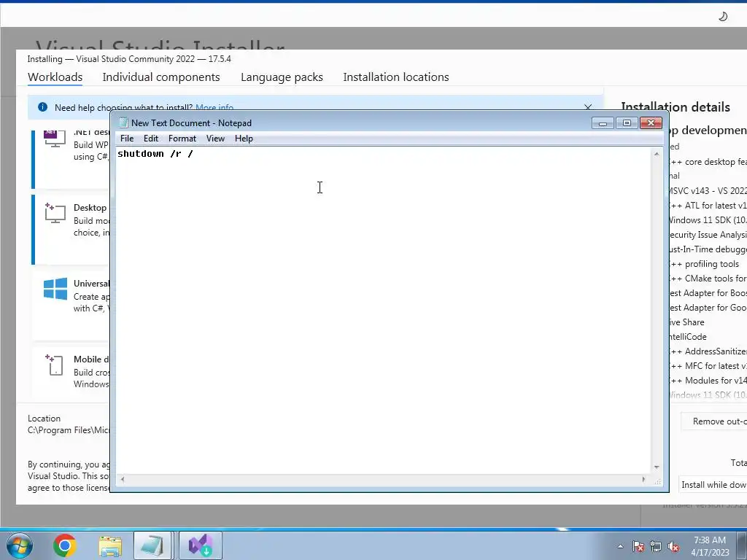Dismiss the help choosing info banner
The width and height of the screenshot is (747, 560).
pos(588,108)
